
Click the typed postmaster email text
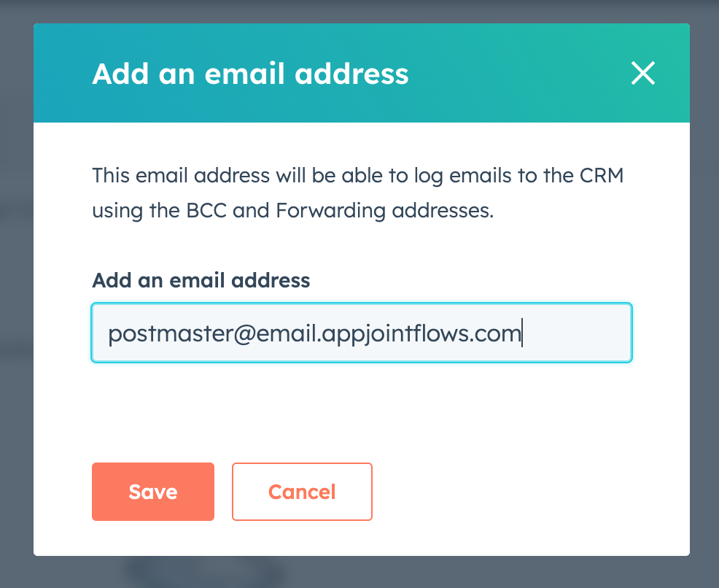[314, 333]
